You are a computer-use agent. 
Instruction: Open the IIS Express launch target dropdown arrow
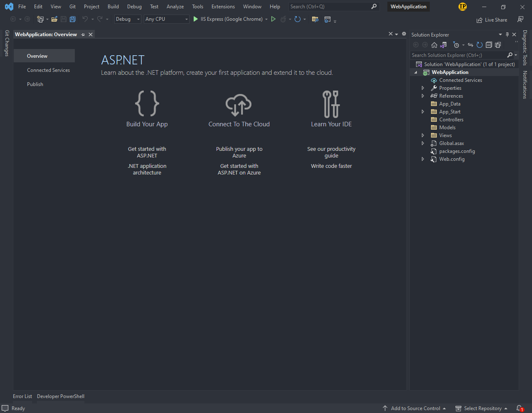(266, 19)
